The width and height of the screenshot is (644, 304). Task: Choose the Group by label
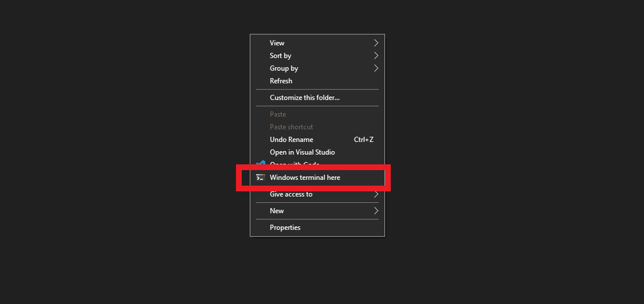pos(284,68)
